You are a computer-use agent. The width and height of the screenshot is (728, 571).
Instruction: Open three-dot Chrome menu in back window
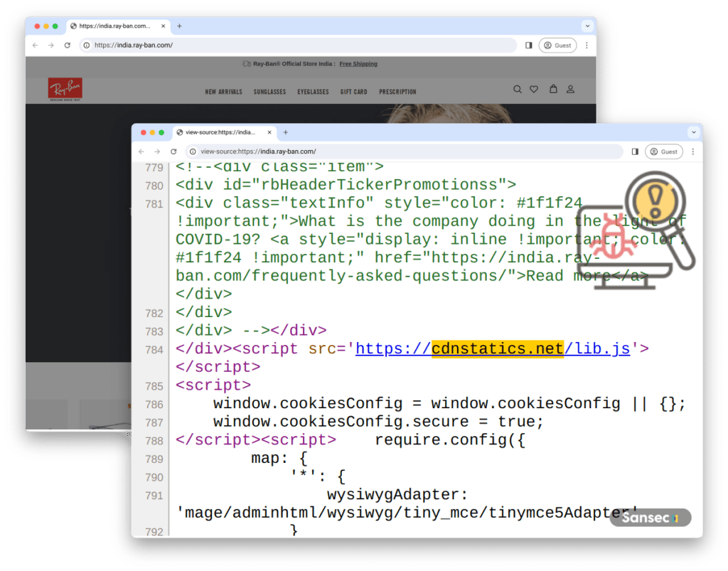(587, 46)
